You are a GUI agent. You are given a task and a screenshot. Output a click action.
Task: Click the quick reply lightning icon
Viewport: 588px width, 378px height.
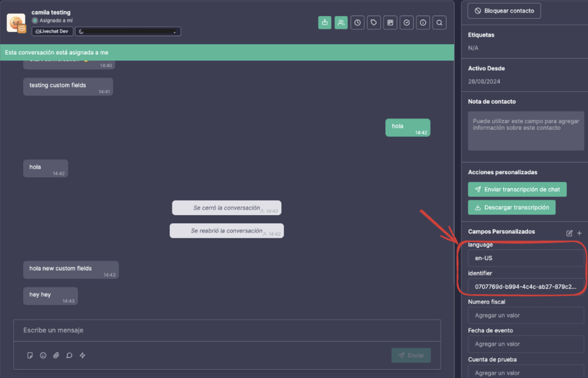[x=82, y=355]
